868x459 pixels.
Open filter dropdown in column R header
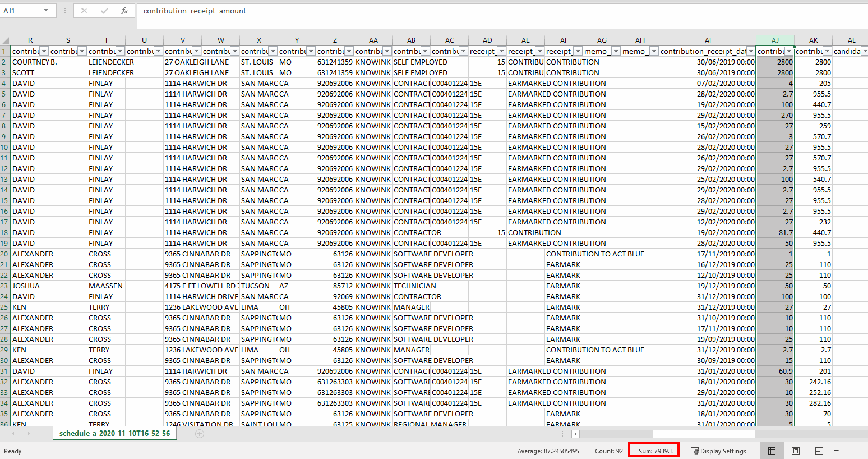[44, 51]
